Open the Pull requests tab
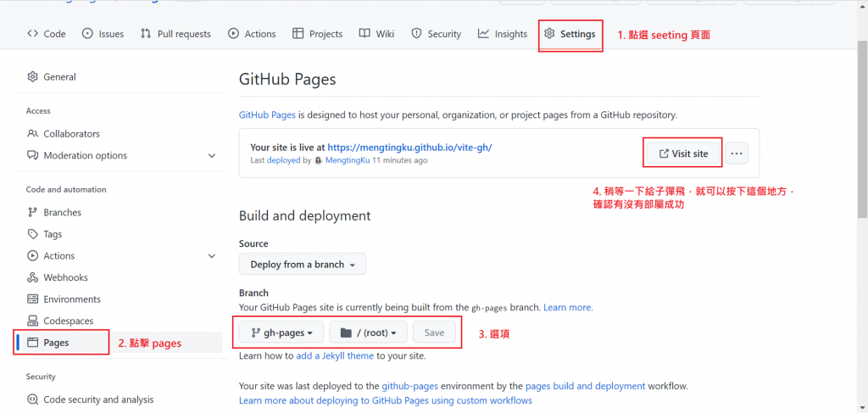This screenshot has height=413, width=868. pos(175,34)
